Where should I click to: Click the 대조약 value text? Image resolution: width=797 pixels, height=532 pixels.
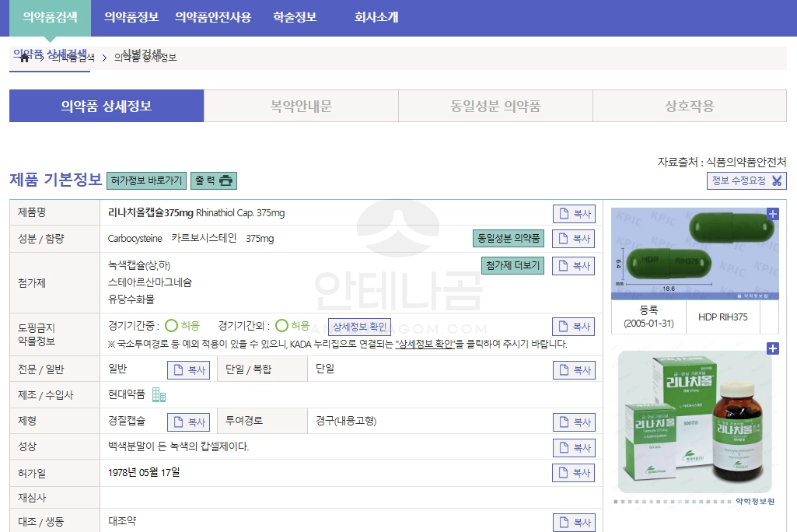pyautogui.click(x=122, y=521)
